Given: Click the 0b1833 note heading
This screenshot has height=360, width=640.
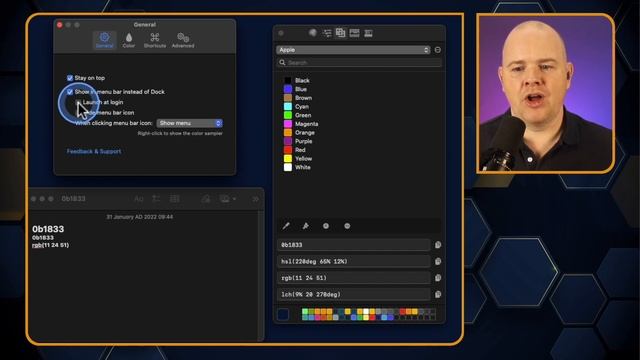Looking at the screenshot, I should click(48, 229).
